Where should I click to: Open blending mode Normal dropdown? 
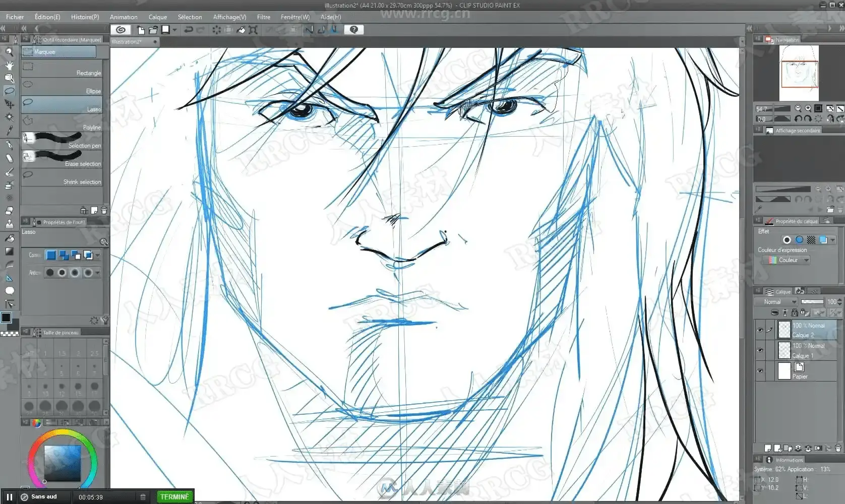776,302
